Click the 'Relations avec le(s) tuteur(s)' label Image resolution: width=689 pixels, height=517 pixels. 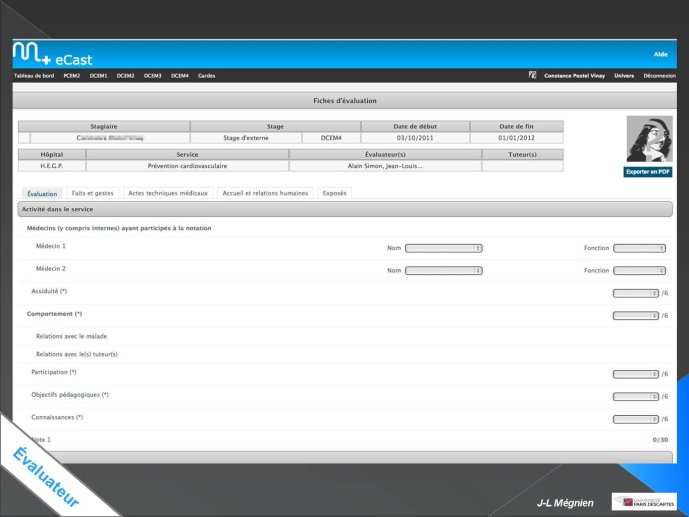pos(76,354)
